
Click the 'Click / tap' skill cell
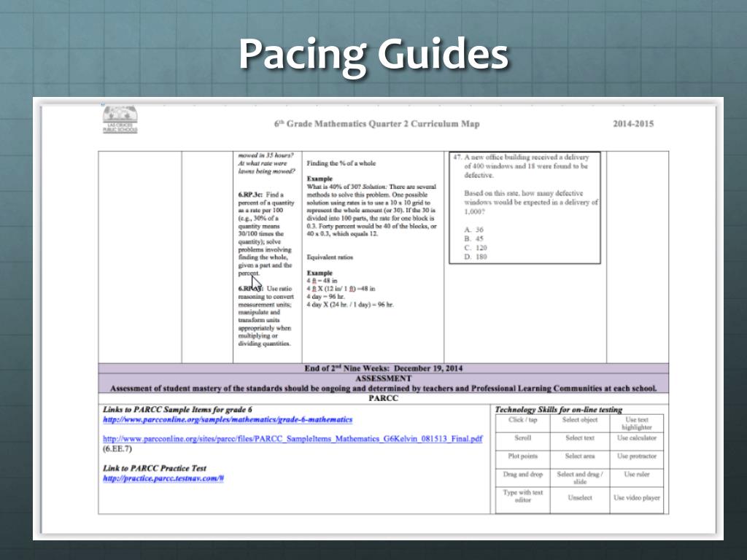(x=522, y=424)
